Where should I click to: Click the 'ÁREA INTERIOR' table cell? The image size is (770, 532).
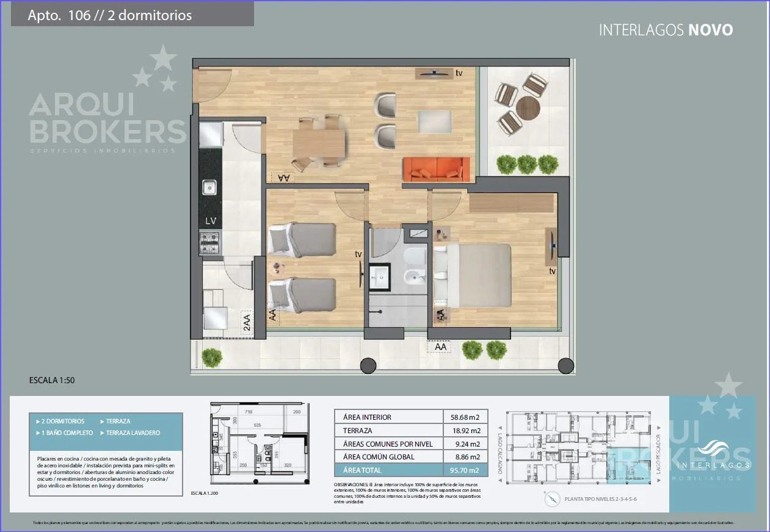tap(388, 417)
